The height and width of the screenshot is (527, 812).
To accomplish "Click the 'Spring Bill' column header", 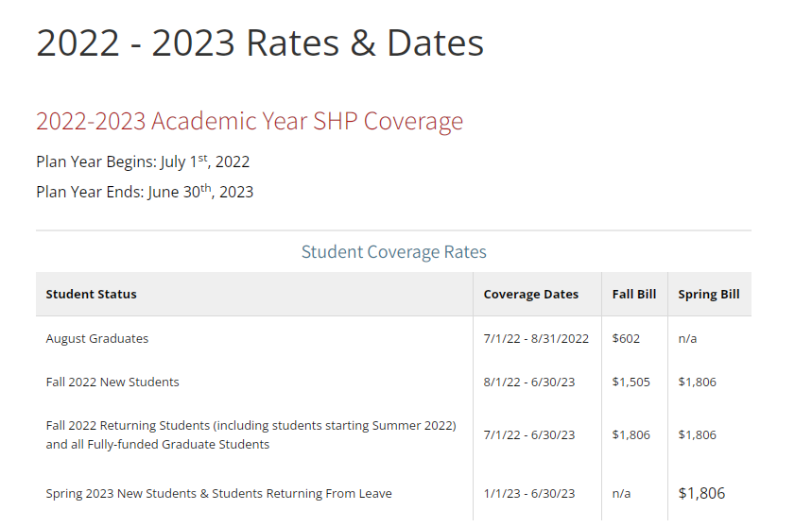I will point(709,295).
